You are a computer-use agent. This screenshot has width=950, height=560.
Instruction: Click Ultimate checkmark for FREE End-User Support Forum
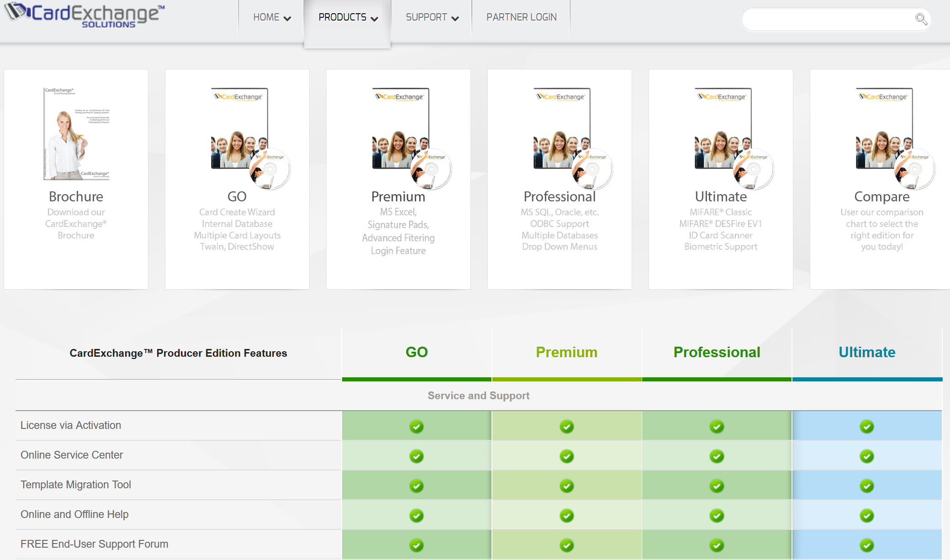tap(867, 545)
